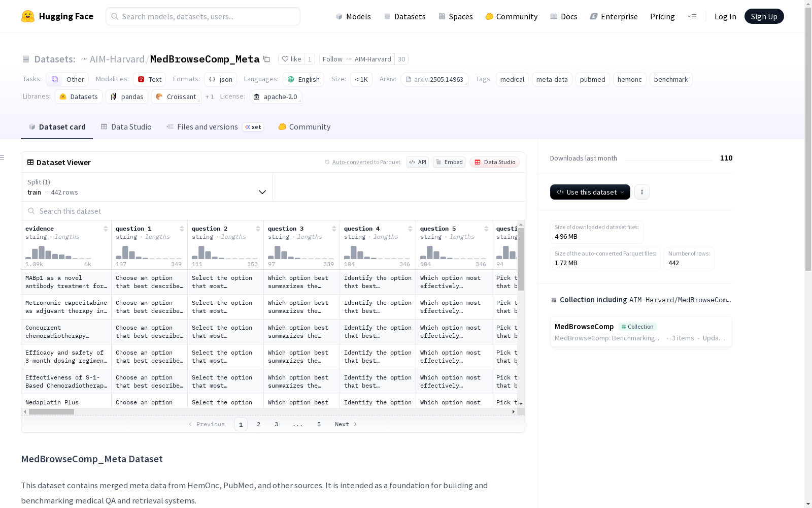The width and height of the screenshot is (812, 508).
Task: Click the Hugging Face logo icon
Action: (x=28, y=16)
